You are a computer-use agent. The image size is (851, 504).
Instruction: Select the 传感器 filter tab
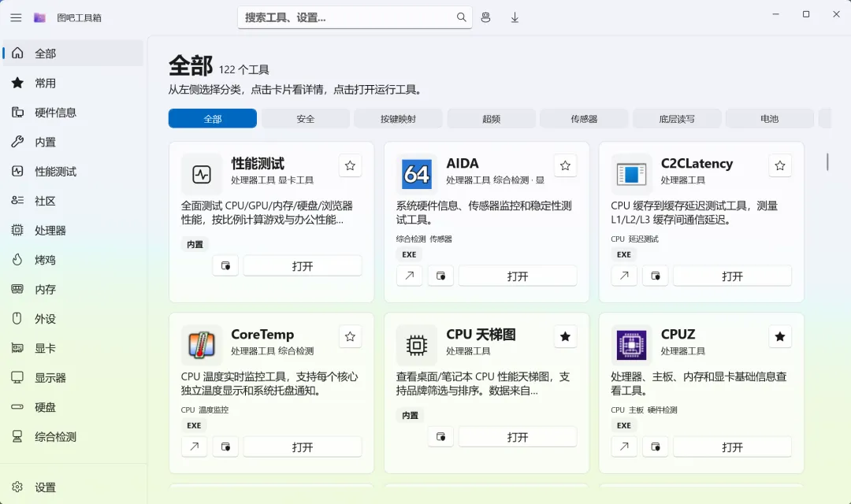click(584, 118)
